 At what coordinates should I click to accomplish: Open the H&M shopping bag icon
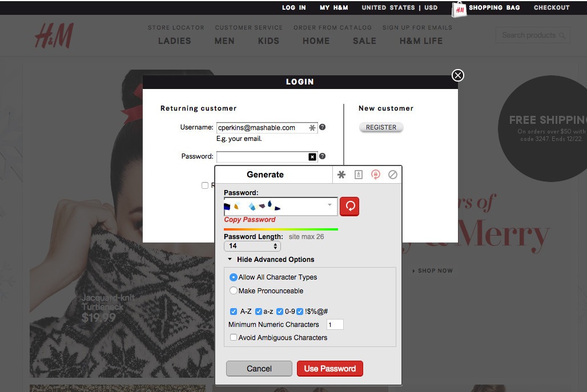[460, 9]
